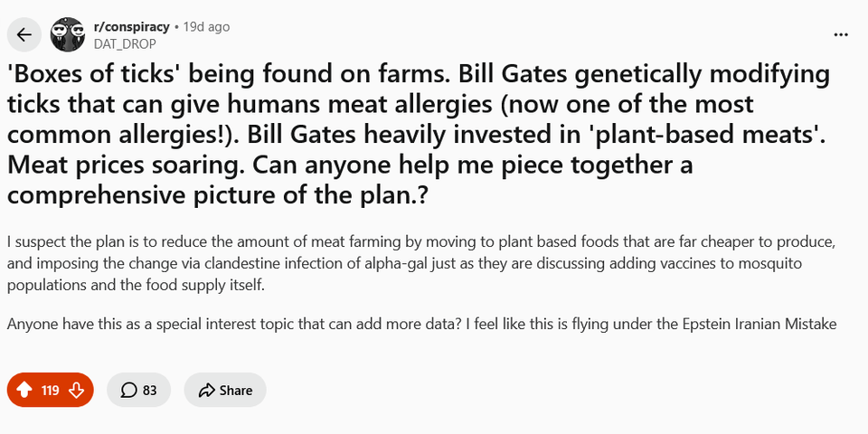Open the three-dot post options menu
Image resolution: width=868 pixels, height=434 pixels.
click(841, 35)
